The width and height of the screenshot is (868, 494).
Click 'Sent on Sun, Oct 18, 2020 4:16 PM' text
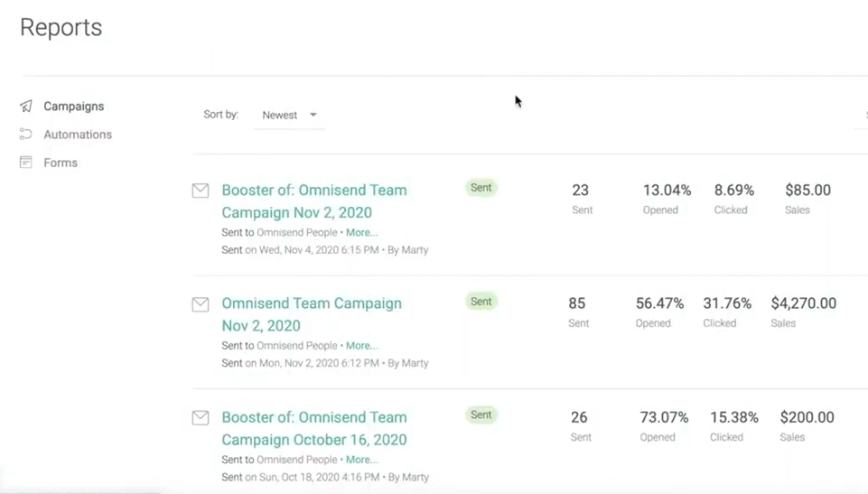[301, 477]
